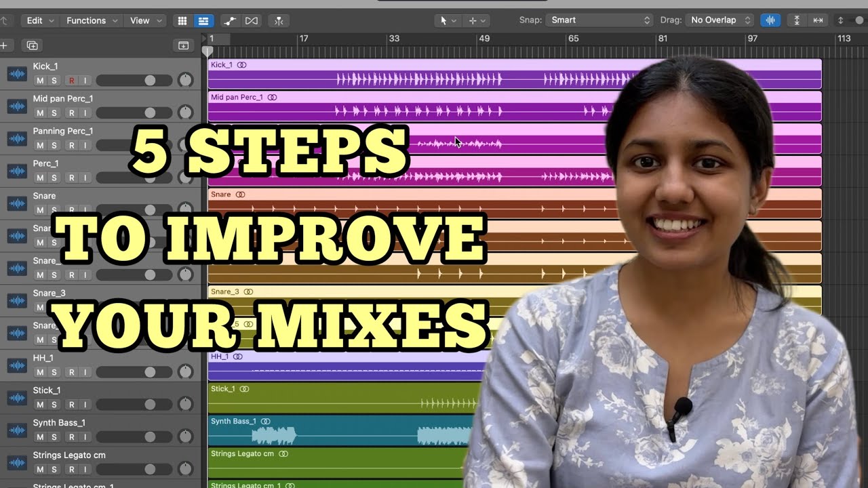Screen dimensions: 868x488
Task: Select Strings Legato cm track header name
Action: (x=69, y=455)
